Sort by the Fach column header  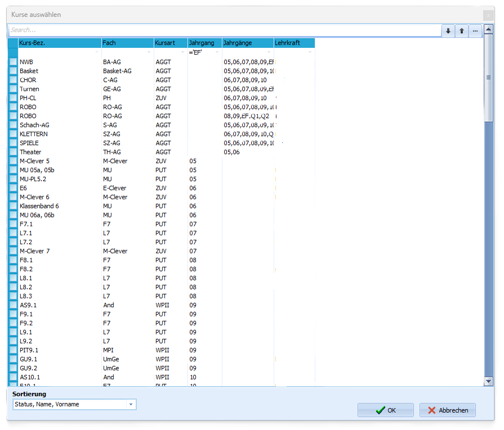click(128, 43)
